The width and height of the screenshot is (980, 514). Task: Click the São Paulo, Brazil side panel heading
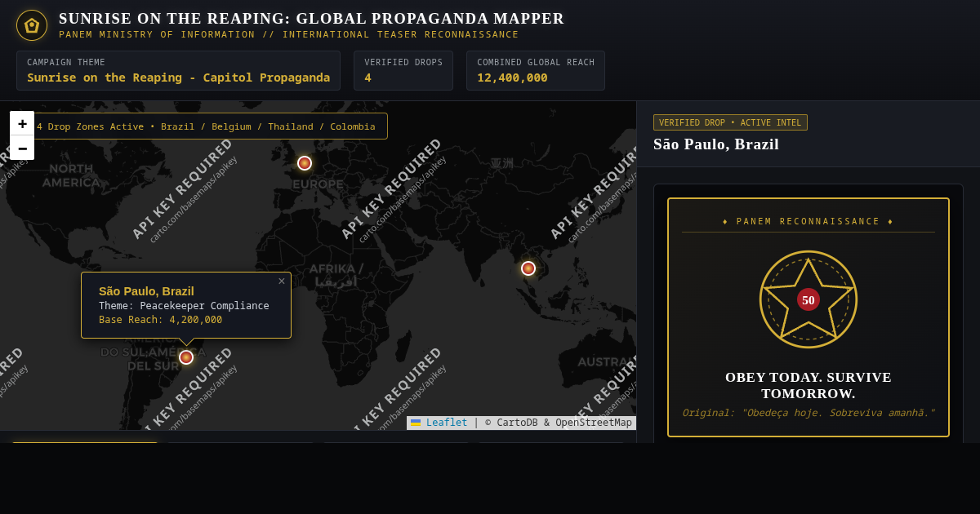pyautogui.click(x=716, y=144)
